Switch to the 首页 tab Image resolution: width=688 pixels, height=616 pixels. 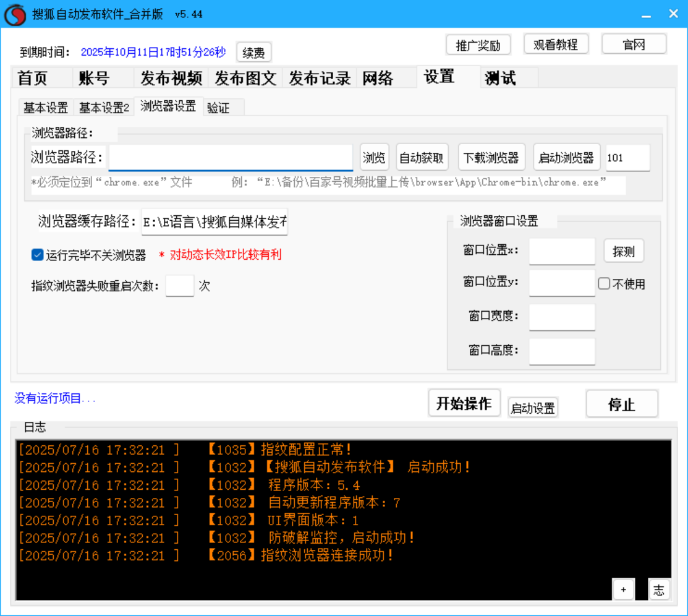pyautogui.click(x=41, y=78)
